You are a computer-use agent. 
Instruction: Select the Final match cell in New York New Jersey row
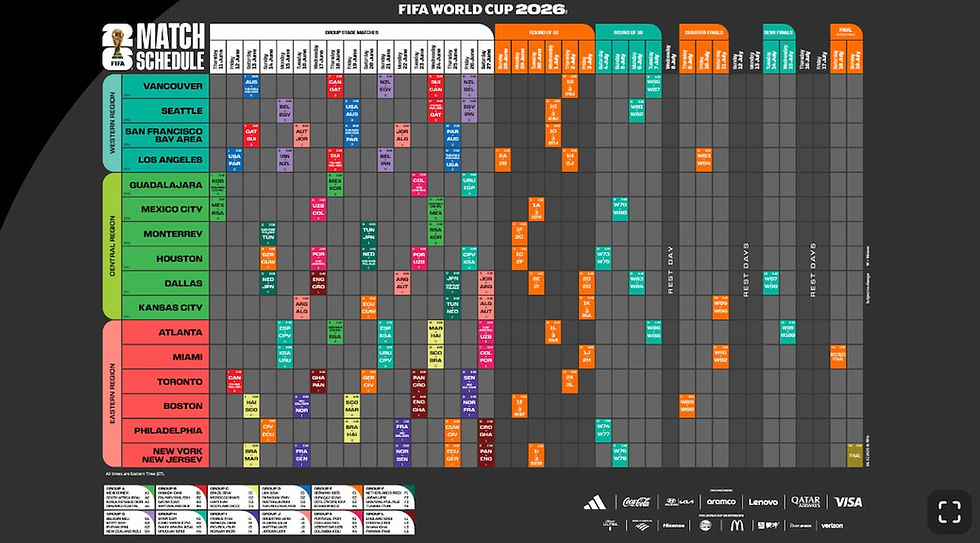click(x=854, y=455)
